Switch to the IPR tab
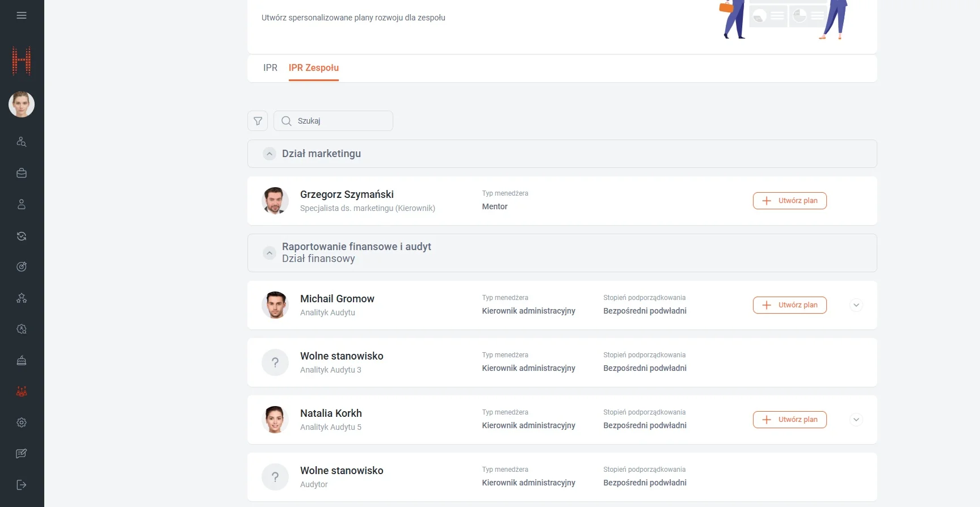The height and width of the screenshot is (507, 980). point(270,68)
